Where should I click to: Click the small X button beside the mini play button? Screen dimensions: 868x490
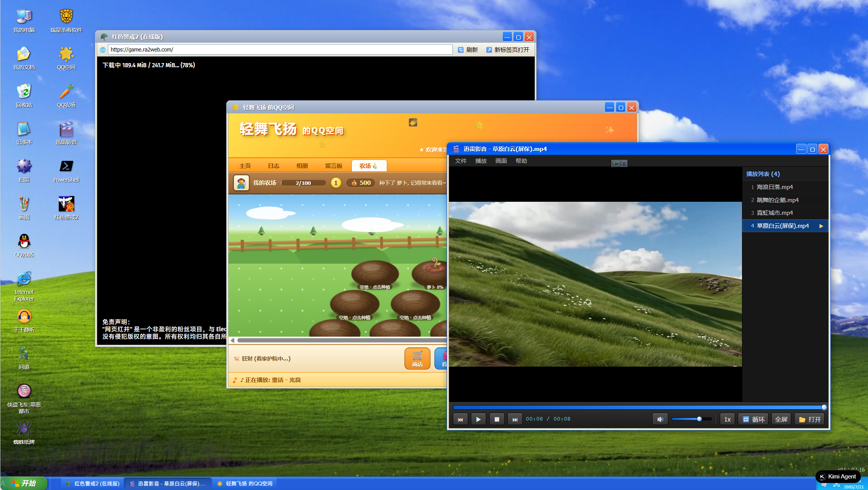[624, 163]
